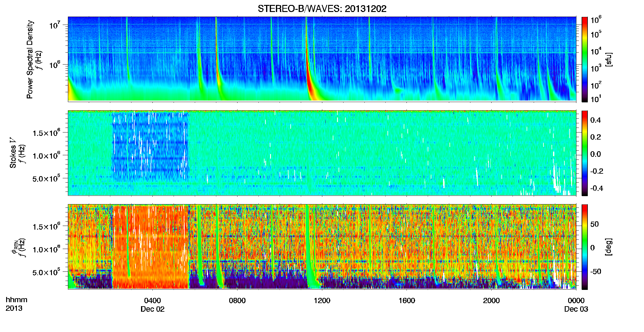Image resolution: width=644 pixels, height=332 pixels.
Task: Click the 1.0×10^6 tick of Stokes V panel
Action: pos(46,155)
